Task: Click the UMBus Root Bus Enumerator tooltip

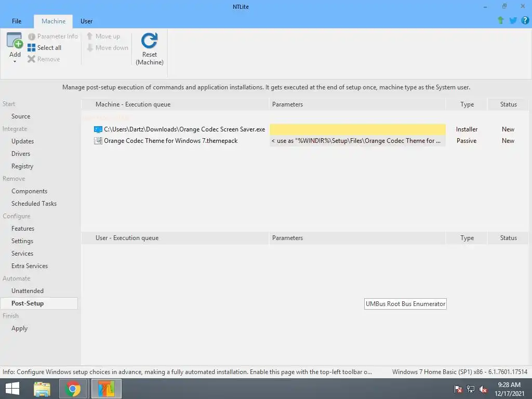Action: [x=405, y=304]
